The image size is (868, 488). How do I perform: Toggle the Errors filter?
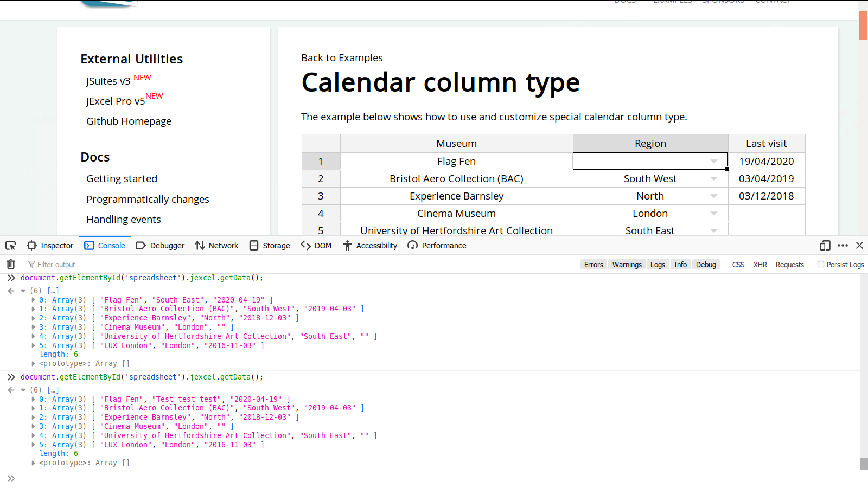pyautogui.click(x=593, y=265)
